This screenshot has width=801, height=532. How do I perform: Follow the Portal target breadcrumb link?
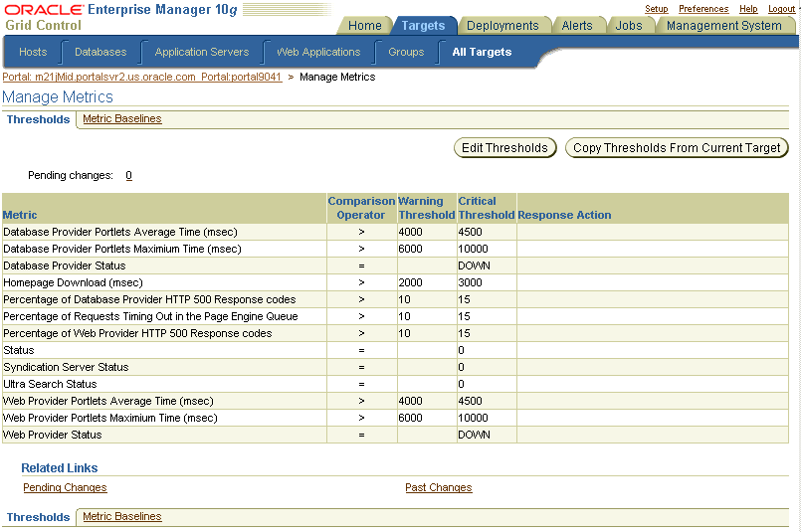tap(142, 78)
